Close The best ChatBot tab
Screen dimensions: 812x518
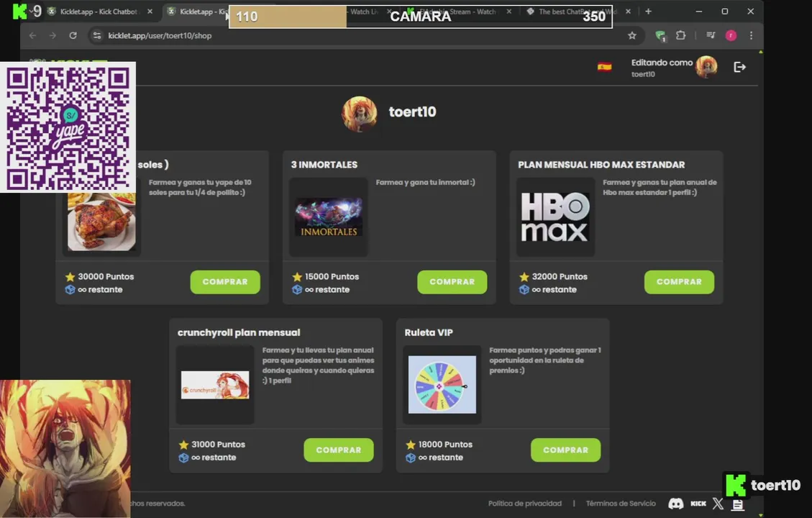pyautogui.click(x=628, y=12)
